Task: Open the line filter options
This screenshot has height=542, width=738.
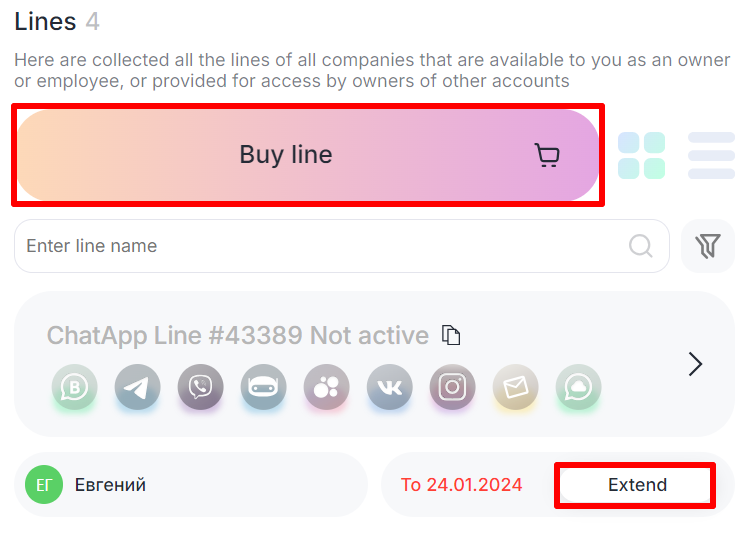Action: click(x=708, y=246)
